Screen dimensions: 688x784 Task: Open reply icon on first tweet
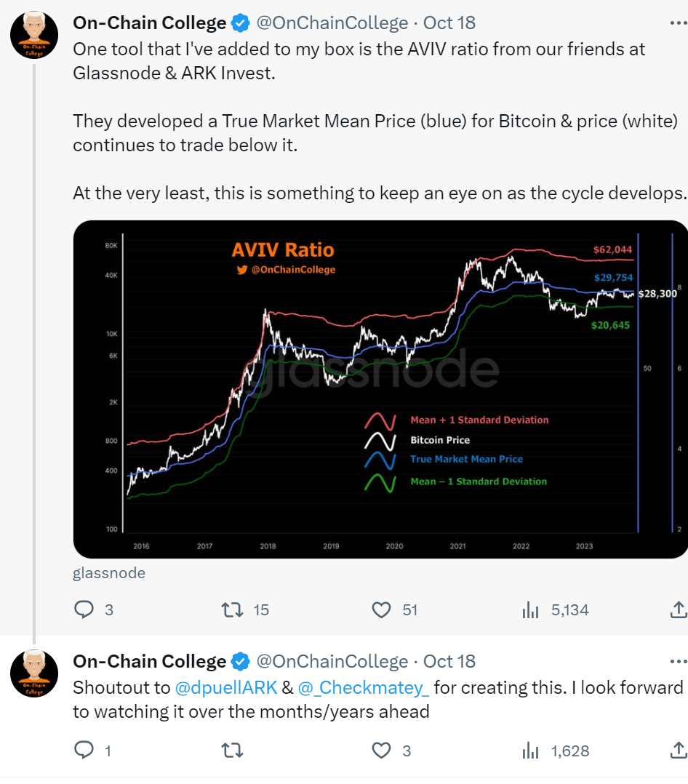(84, 609)
